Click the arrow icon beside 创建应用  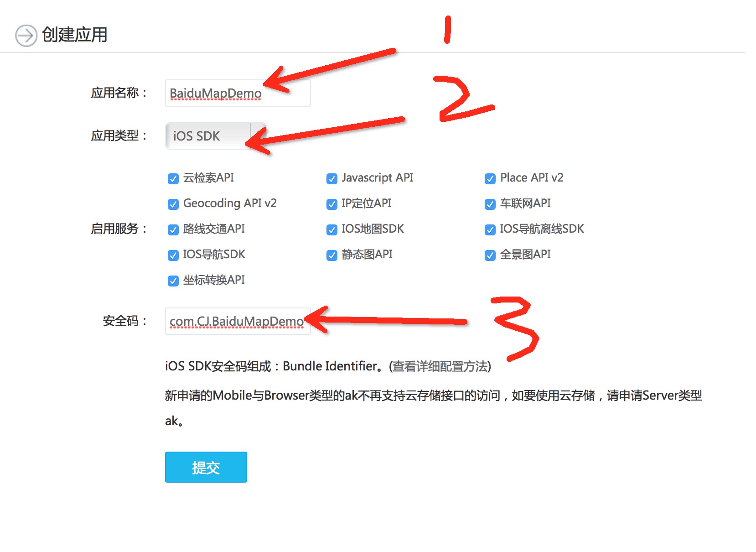point(26,35)
